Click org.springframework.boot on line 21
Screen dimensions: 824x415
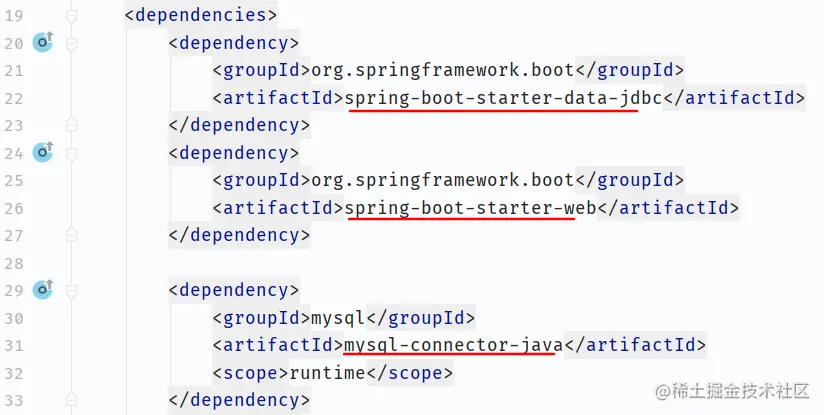(443, 70)
